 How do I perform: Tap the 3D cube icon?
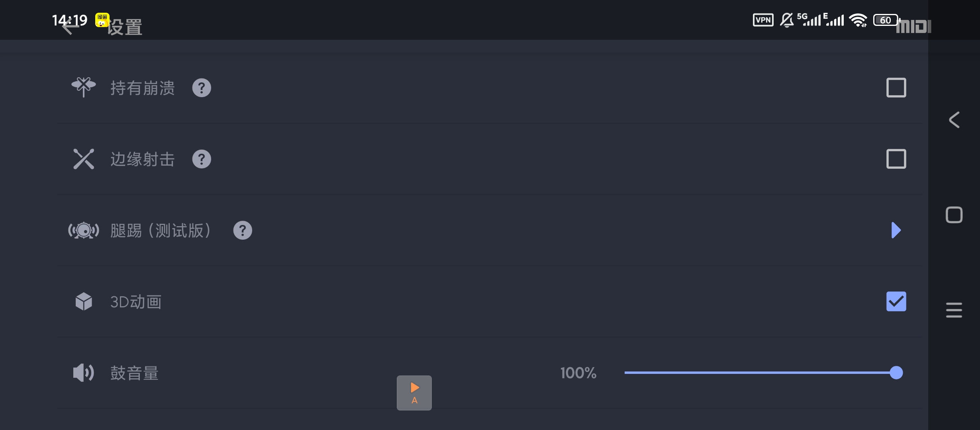click(x=84, y=301)
